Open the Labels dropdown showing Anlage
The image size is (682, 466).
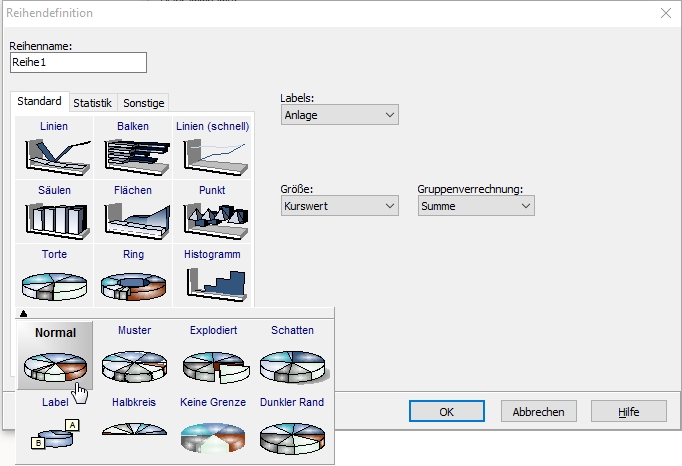pos(339,115)
